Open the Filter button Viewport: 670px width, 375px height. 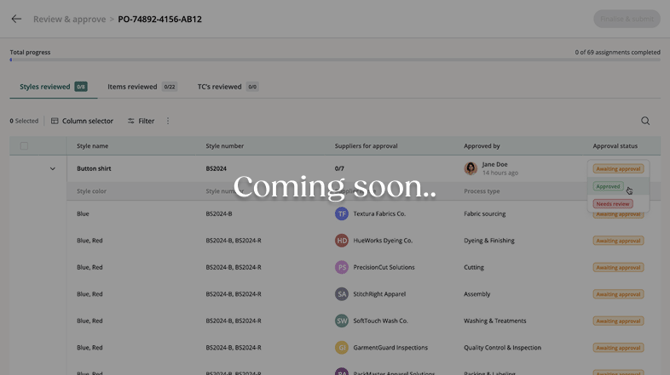tap(141, 121)
